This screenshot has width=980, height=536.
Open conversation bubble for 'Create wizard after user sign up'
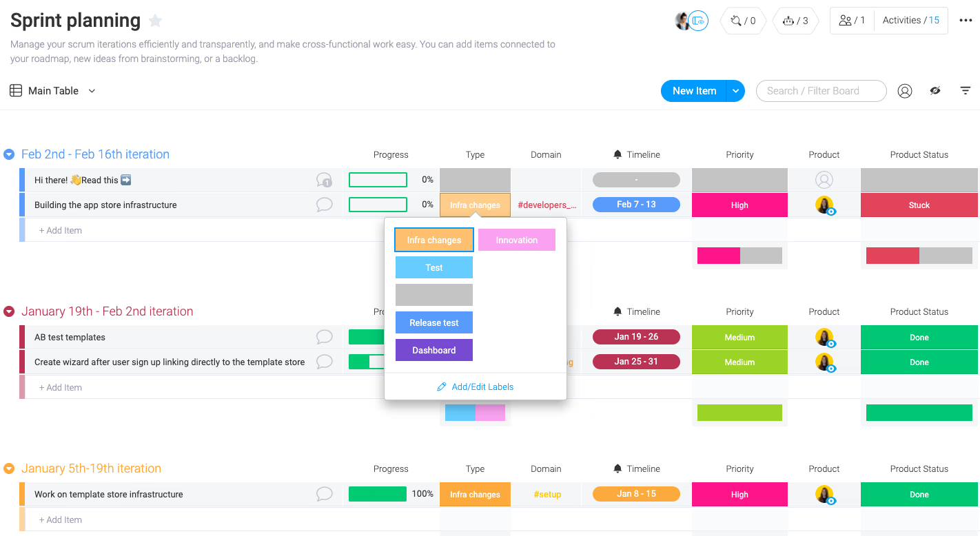pos(324,362)
